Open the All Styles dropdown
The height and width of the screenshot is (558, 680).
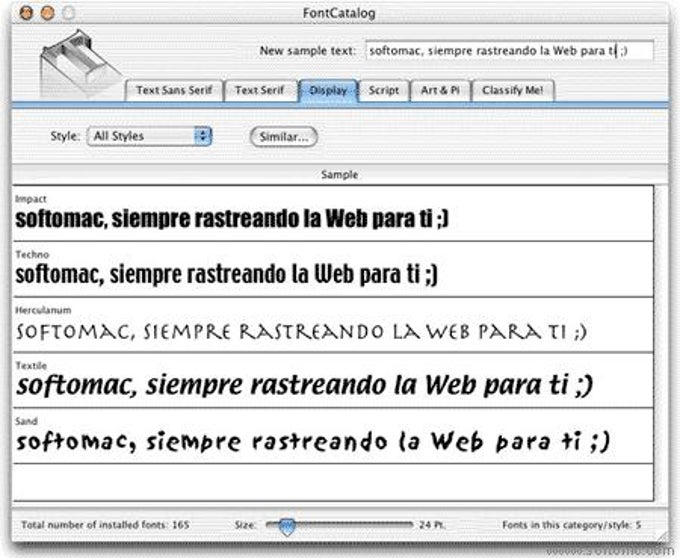tap(149, 136)
